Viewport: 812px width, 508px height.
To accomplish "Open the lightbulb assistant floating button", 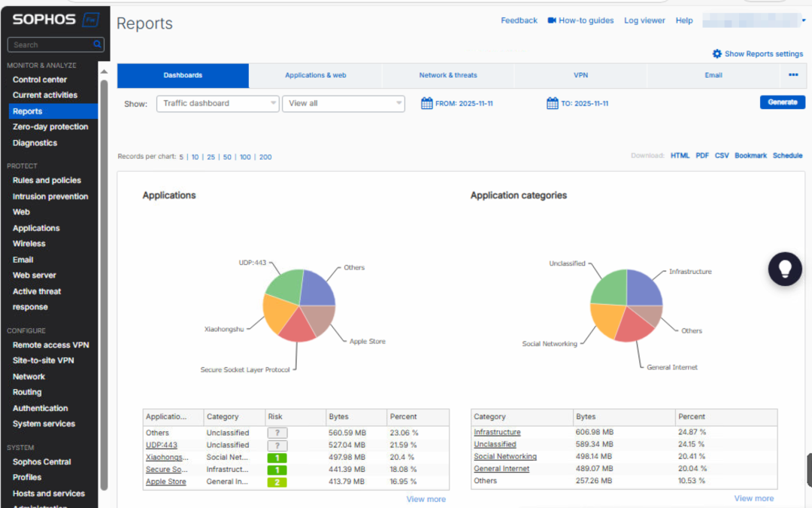I will click(785, 269).
